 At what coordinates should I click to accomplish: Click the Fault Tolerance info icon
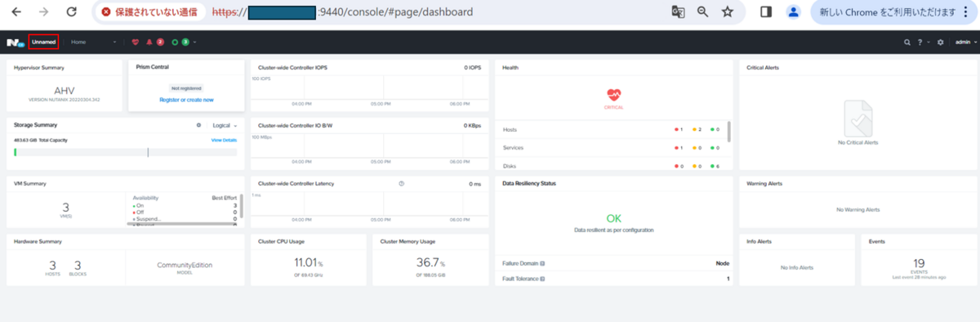coord(541,279)
